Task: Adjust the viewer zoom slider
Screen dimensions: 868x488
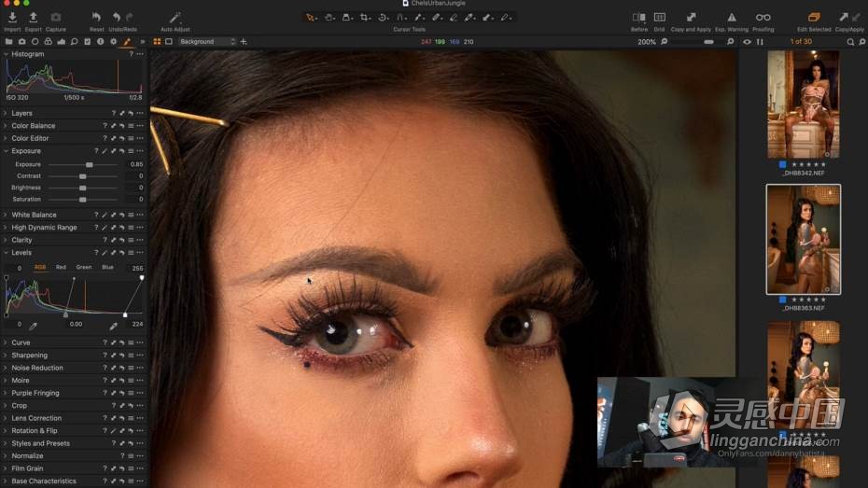Action: (x=708, y=41)
